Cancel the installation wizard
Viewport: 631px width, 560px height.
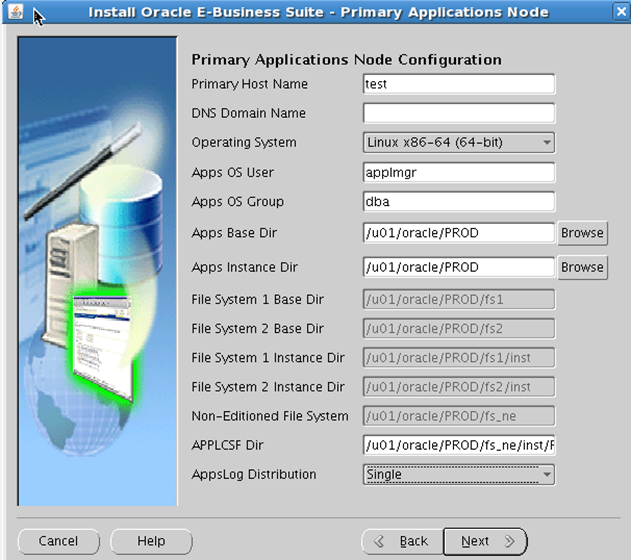click(x=59, y=541)
